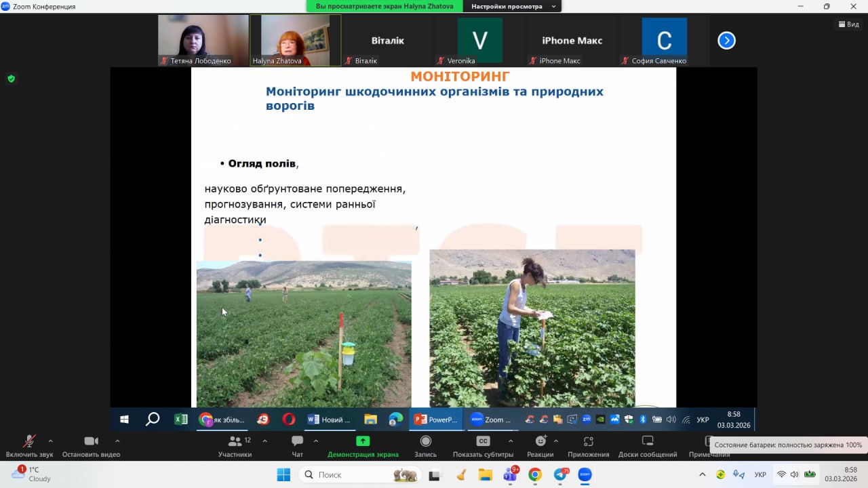Expand audio options arrow beside microphone
This screenshot has height=488, width=868.
point(50,441)
